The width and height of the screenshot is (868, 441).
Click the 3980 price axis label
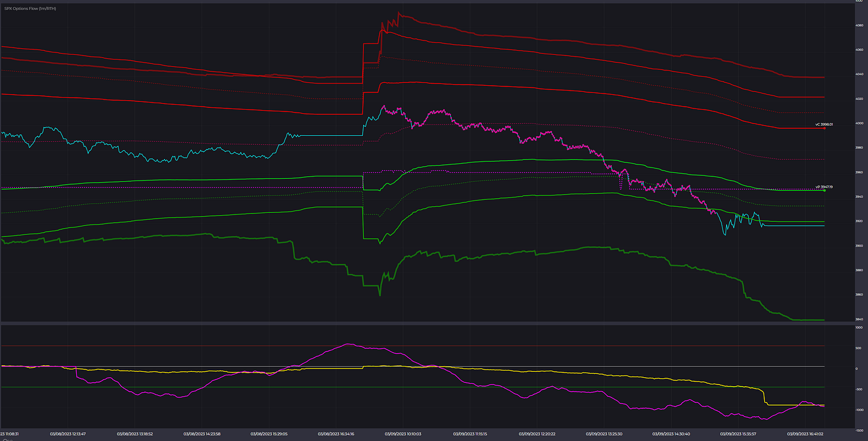pyautogui.click(x=858, y=148)
